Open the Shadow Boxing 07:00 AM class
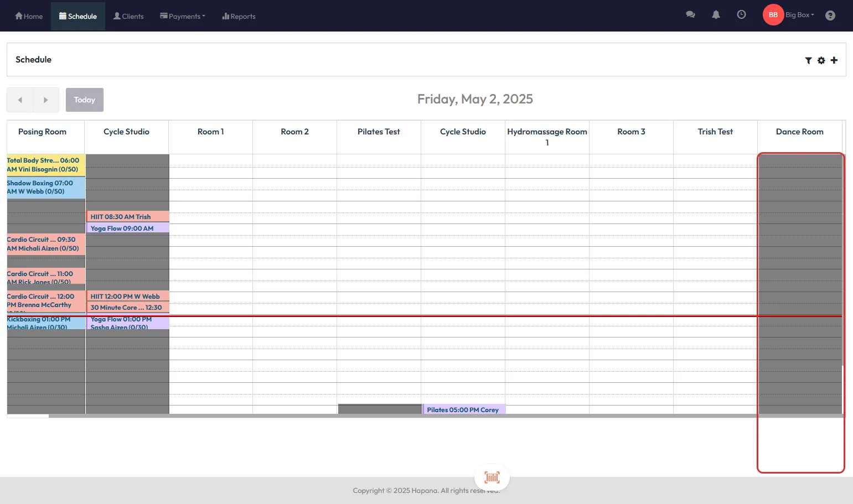 pyautogui.click(x=45, y=188)
